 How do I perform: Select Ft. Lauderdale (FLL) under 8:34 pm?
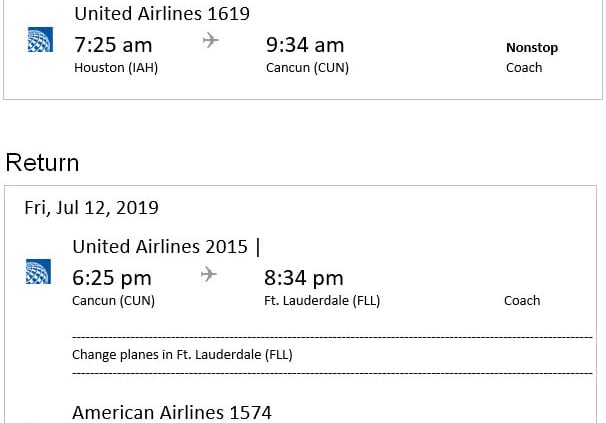tap(322, 300)
